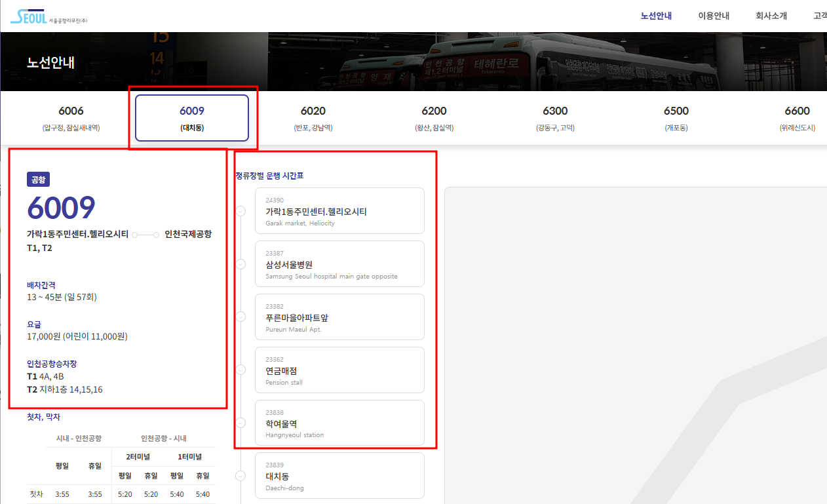Viewport: 827px width, 504px height.
Task: Click the fare text 17,000원 (어린이 11,000원)
Action: [77, 337]
